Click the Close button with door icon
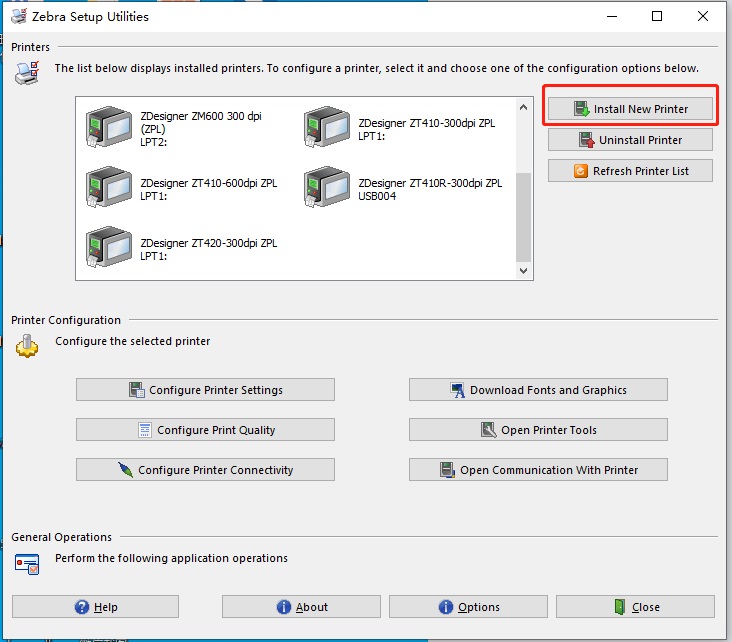The height and width of the screenshot is (642, 732). (x=635, y=607)
